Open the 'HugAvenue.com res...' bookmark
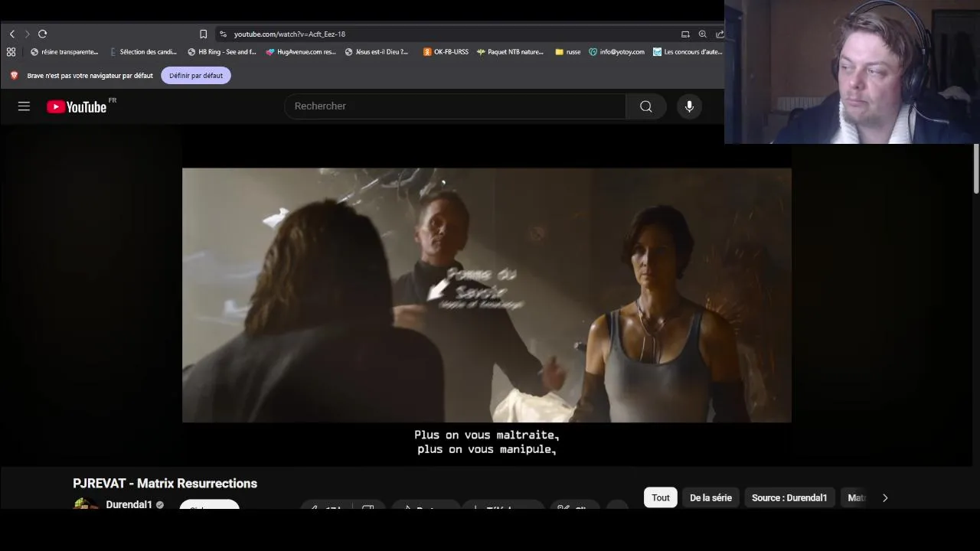 (301, 52)
